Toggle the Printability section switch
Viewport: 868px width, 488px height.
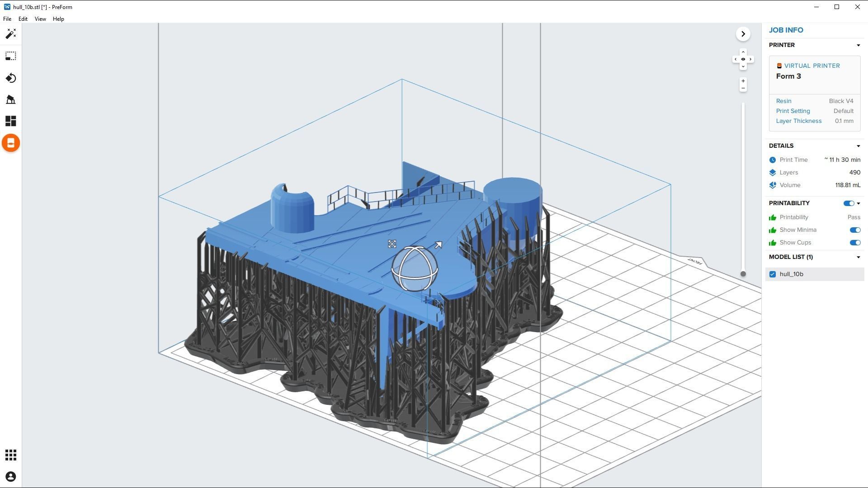[x=849, y=203]
